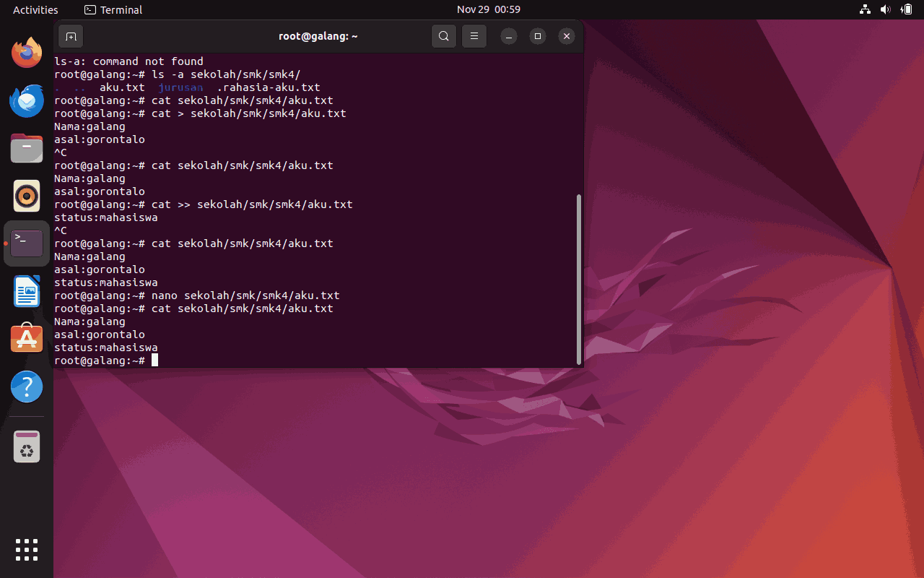Click the 'nano sekolah/smk/smk4/aku.txt' command
Image resolution: width=924 pixels, height=578 pixels.
[245, 296]
